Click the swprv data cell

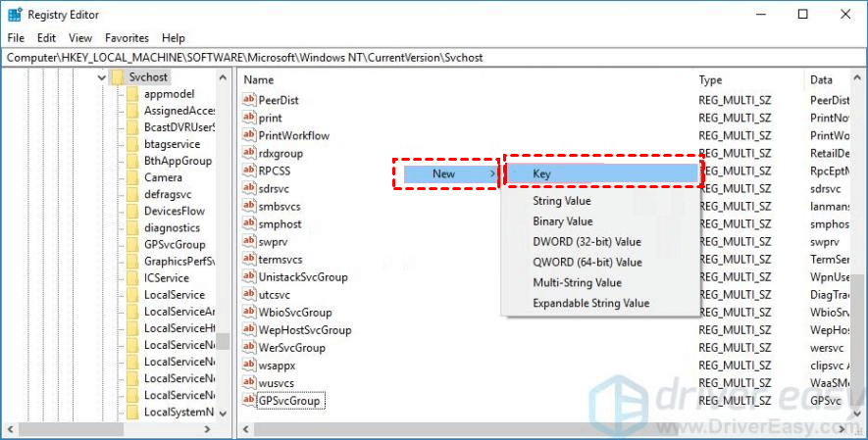point(825,241)
